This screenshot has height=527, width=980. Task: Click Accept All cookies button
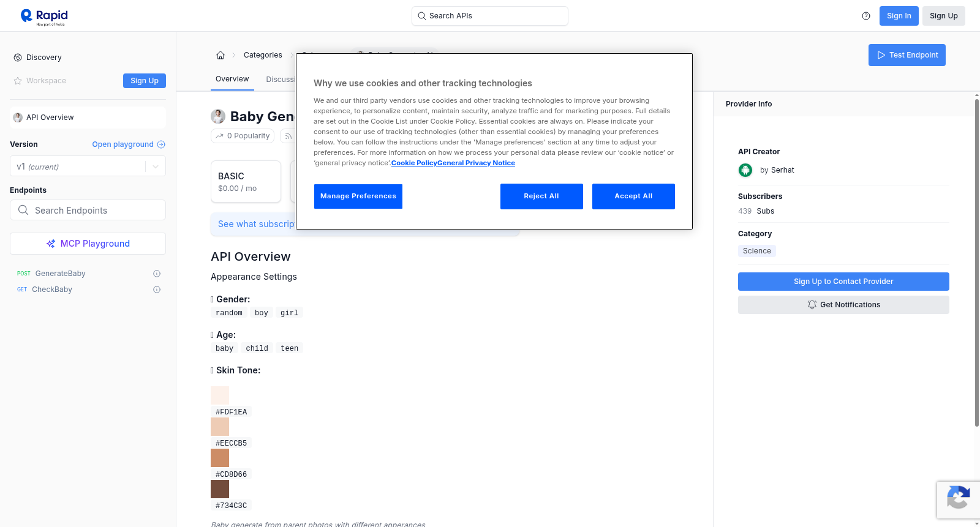(633, 196)
